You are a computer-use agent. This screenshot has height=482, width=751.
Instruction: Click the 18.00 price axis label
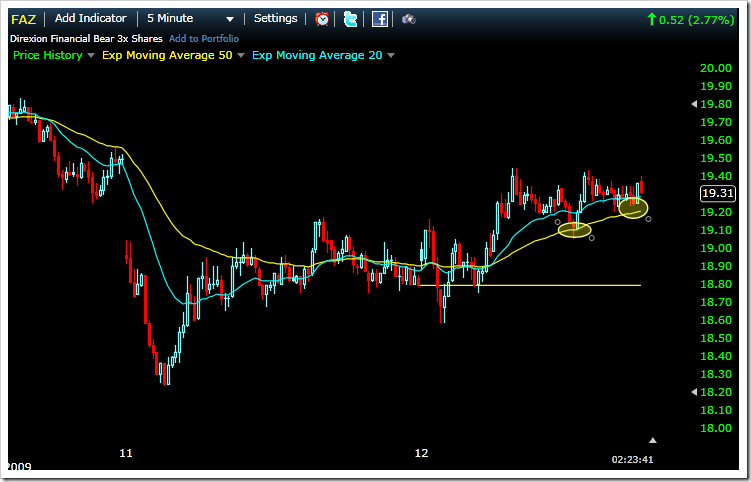point(716,428)
